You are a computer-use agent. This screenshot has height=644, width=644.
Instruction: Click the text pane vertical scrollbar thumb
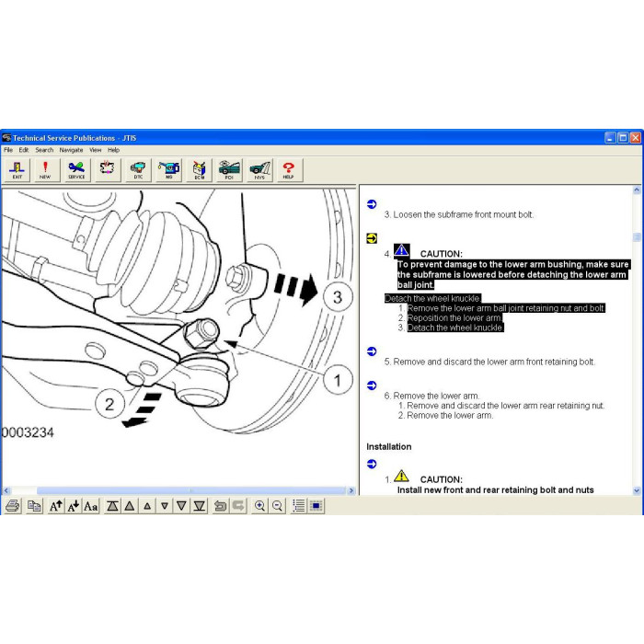pyautogui.click(x=637, y=237)
